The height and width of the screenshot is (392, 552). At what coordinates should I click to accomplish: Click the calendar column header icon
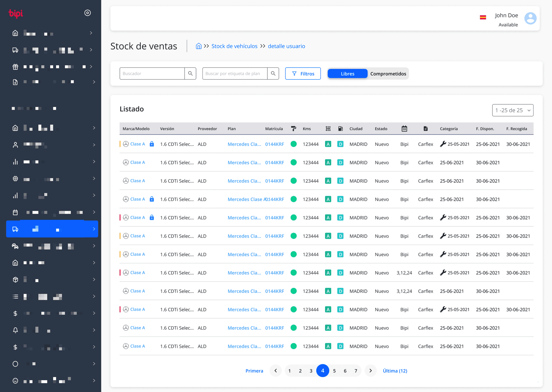(x=404, y=129)
